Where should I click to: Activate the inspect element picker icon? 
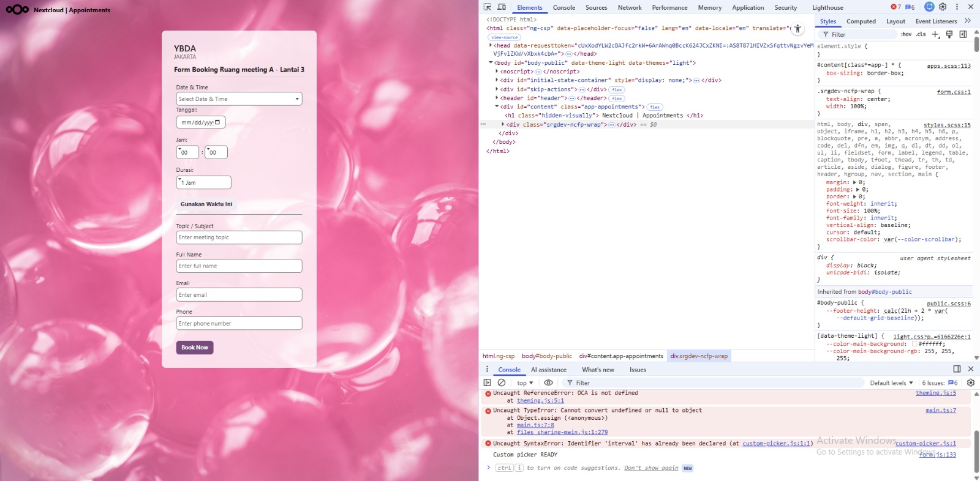[x=488, y=7]
